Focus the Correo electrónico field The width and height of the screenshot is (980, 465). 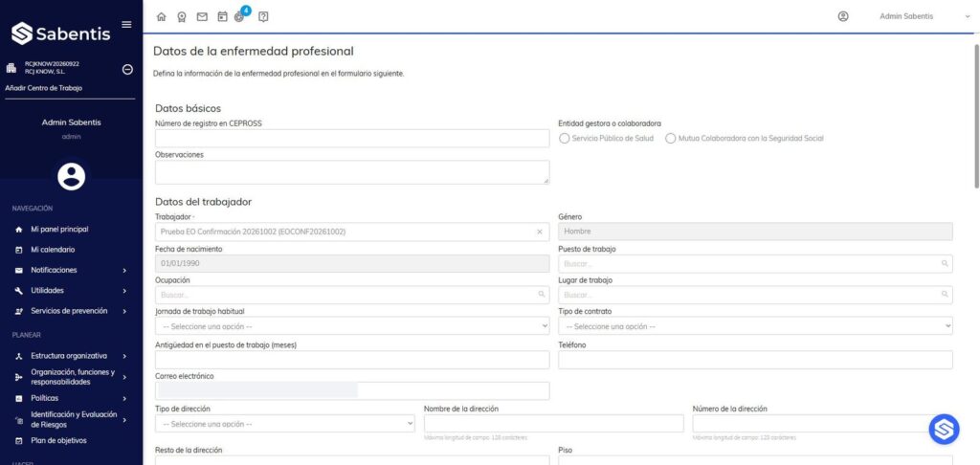[x=352, y=391]
